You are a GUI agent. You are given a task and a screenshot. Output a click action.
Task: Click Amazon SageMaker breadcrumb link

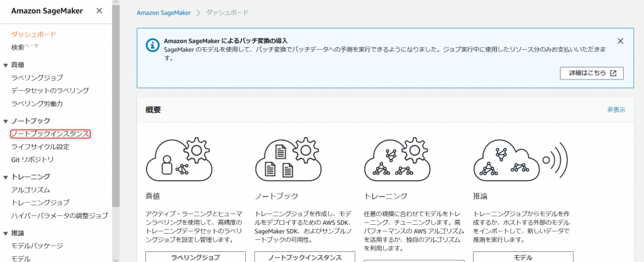(164, 13)
